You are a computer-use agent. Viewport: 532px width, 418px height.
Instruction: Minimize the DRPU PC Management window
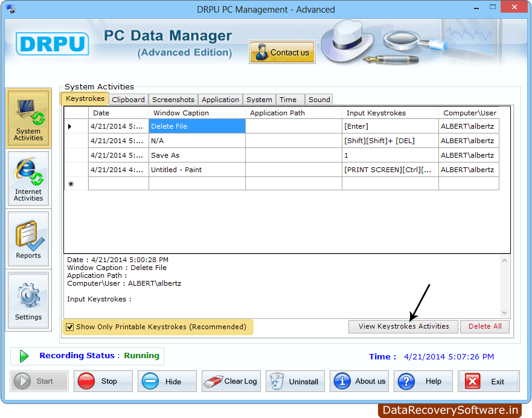pyautogui.click(x=476, y=7)
